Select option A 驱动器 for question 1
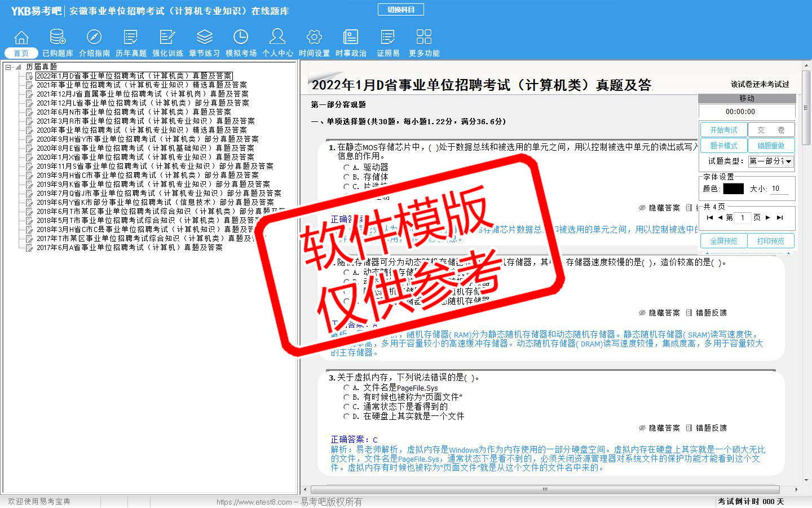Image resolution: width=812 pixels, height=508 pixels. coord(347,168)
